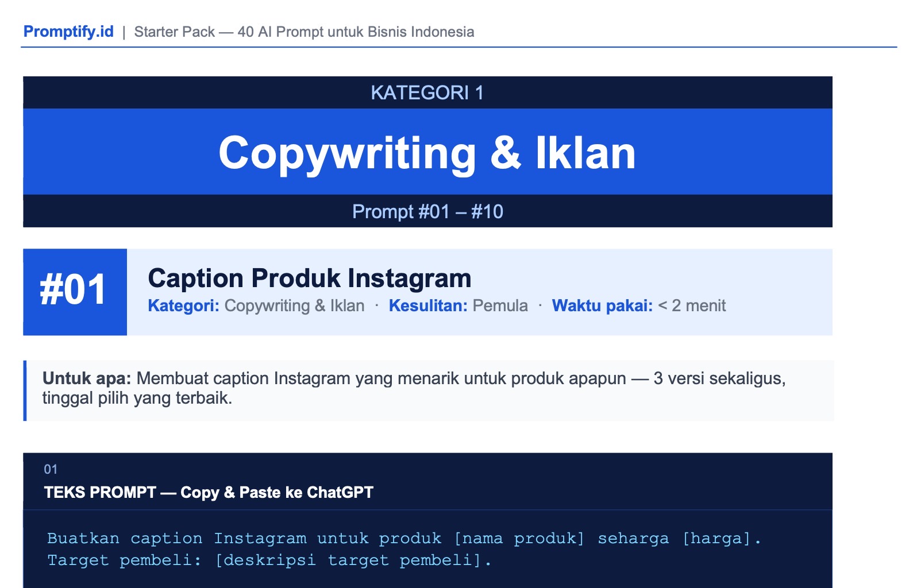The height and width of the screenshot is (588, 917).
Task: Click the small '01' above TEKS PROMPT
Action: [51, 469]
